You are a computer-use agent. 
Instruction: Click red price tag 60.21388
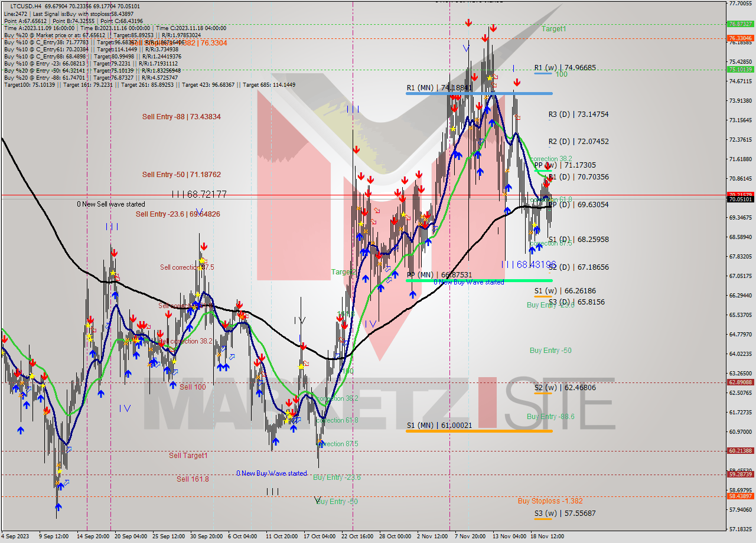tap(740, 451)
